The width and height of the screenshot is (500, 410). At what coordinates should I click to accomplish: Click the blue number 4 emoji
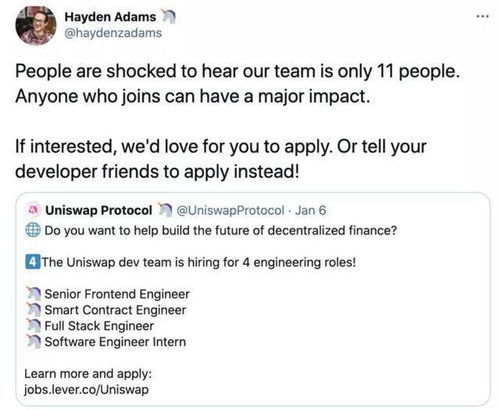33,262
